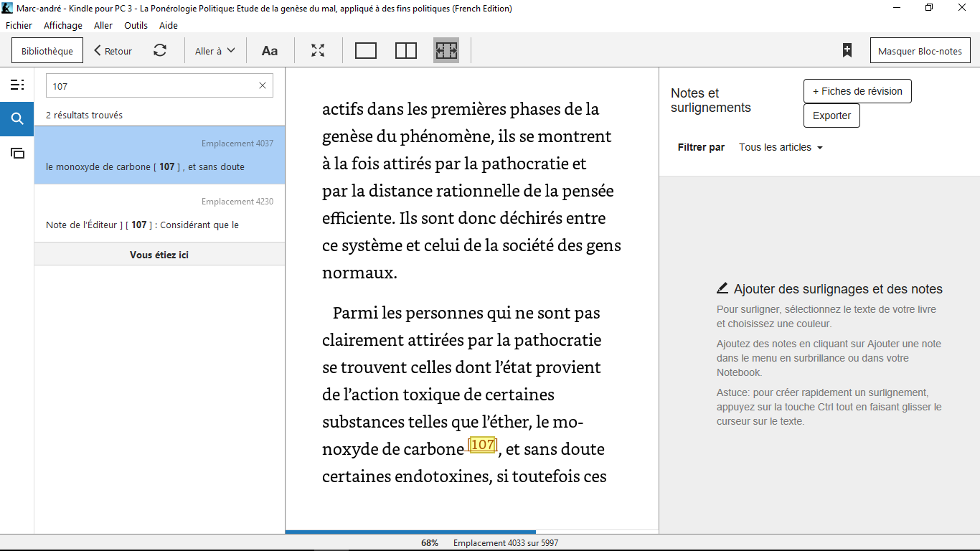The image size is (980, 551).
Task: Open the Affichage menu
Action: coord(63,25)
